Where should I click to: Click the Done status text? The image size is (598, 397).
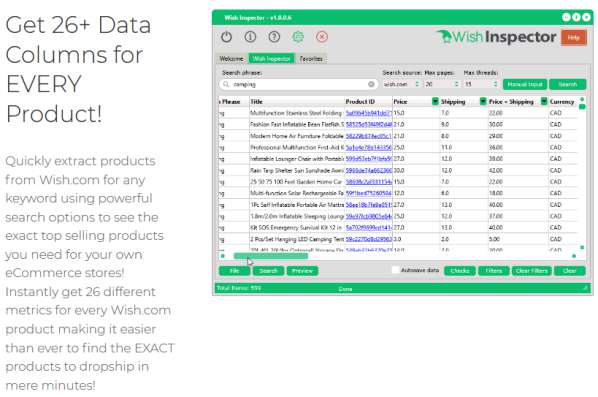click(345, 289)
